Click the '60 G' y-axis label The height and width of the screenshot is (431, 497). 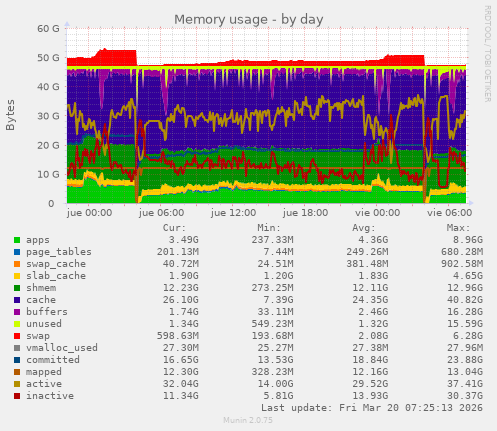point(48,29)
